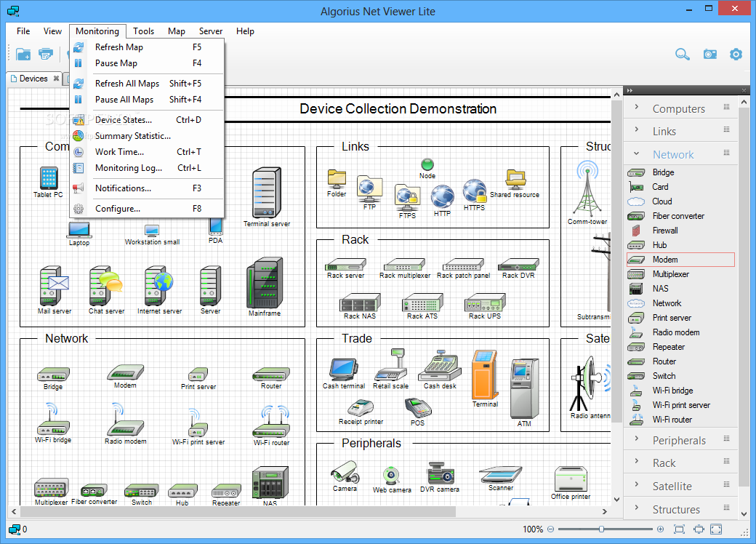This screenshot has width=756, height=544.
Task: Click the new map folder toolbar icon
Action: pyautogui.click(x=23, y=54)
